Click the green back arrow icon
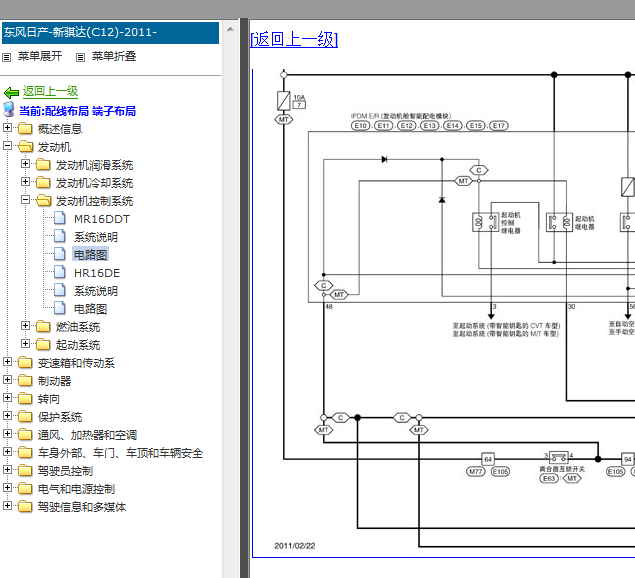 tap(11, 93)
